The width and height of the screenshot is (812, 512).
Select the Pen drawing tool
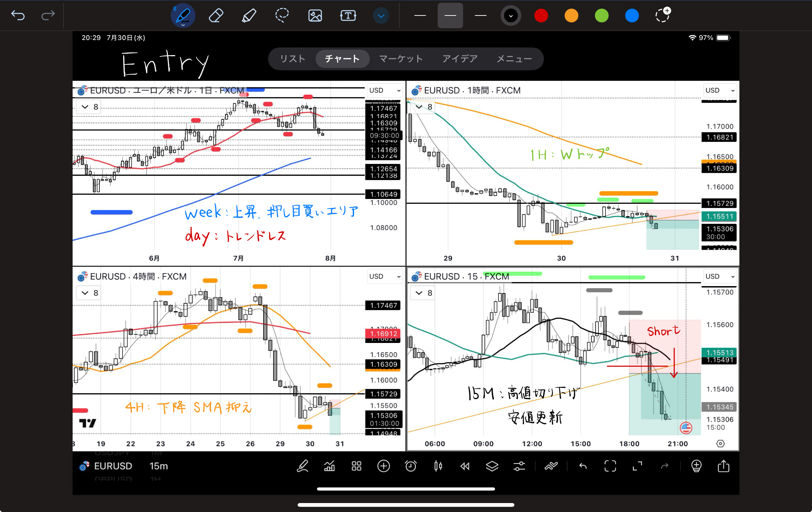(x=183, y=15)
